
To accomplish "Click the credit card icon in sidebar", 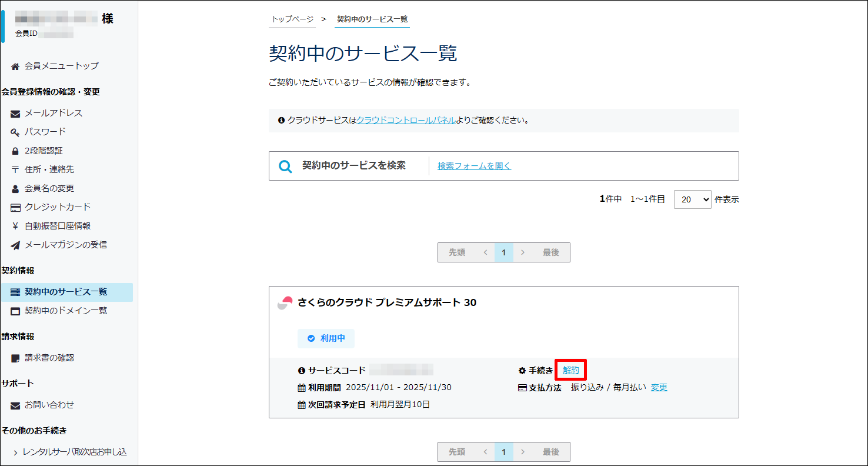I will click(15, 207).
